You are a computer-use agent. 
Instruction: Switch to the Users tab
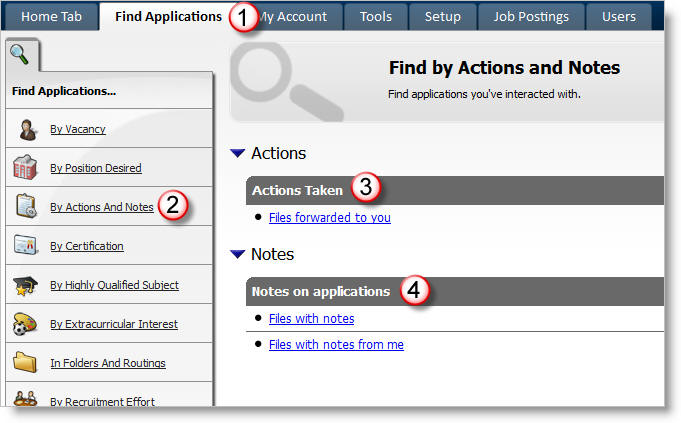pyautogui.click(x=618, y=17)
